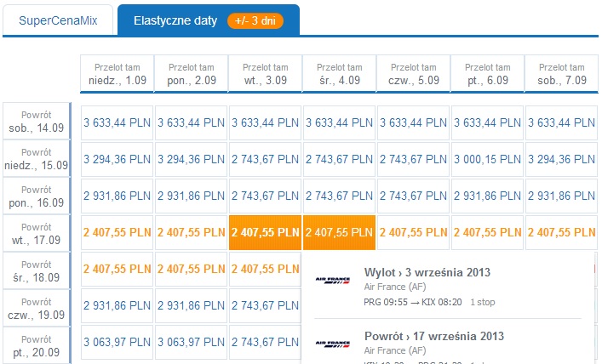Image resolution: width=602 pixels, height=364 pixels.
Task: Choose departure column niedz., 1.09 header
Action: (118, 74)
